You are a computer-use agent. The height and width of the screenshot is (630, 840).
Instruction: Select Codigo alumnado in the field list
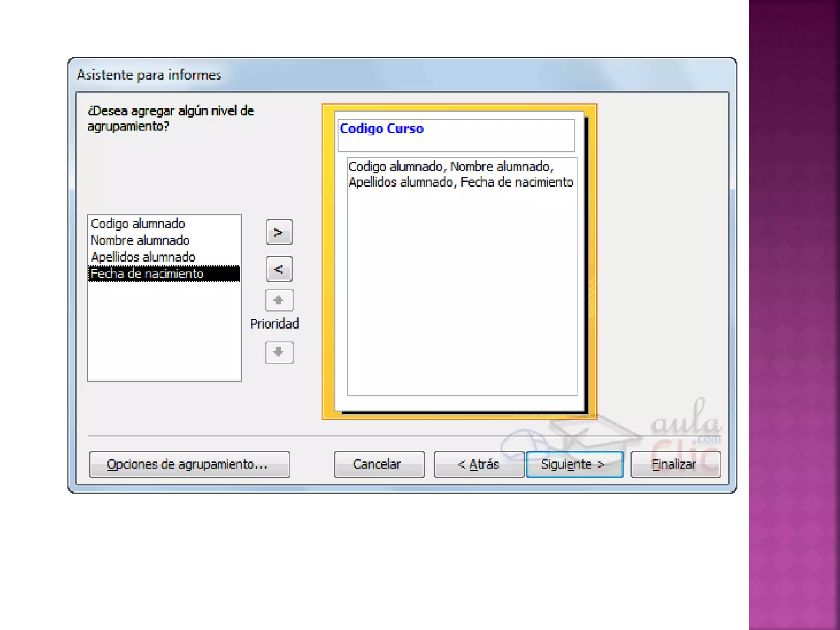pyautogui.click(x=138, y=224)
